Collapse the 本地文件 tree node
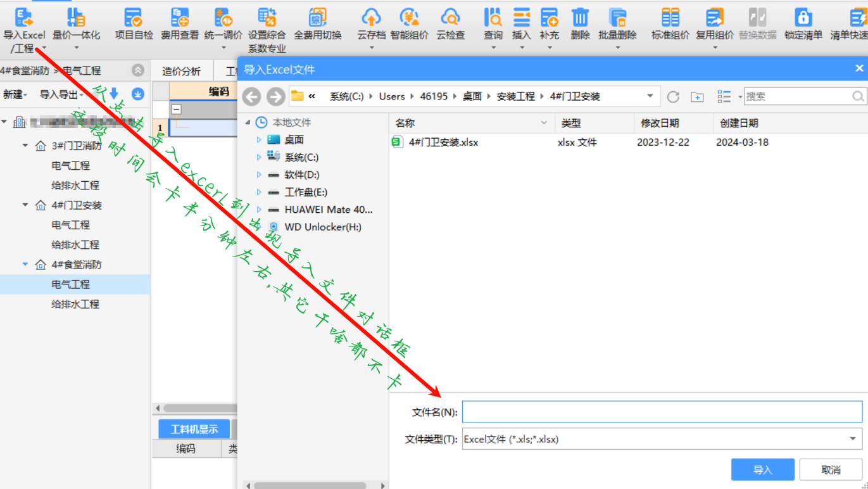The image size is (868, 489). [246, 122]
